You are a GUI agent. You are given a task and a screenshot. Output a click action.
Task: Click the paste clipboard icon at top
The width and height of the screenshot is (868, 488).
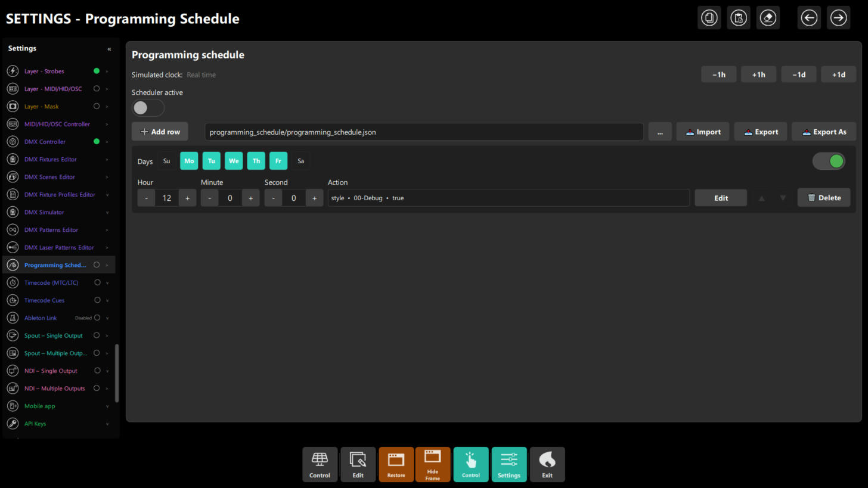[739, 18]
